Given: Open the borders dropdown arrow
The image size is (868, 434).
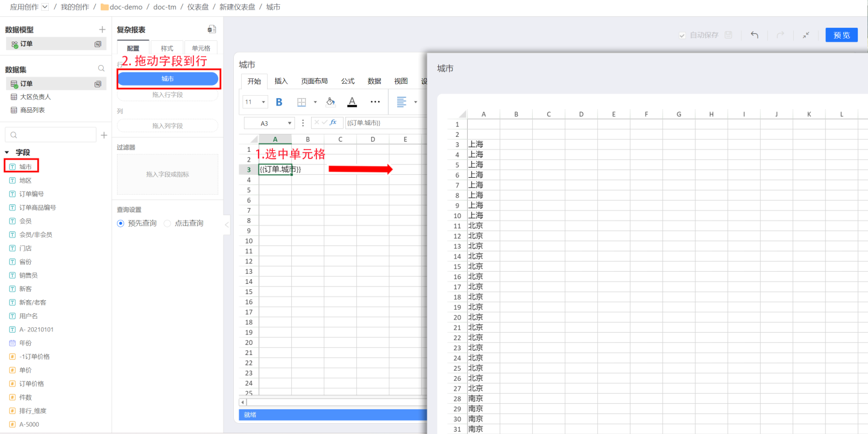Looking at the screenshot, I should click(x=315, y=102).
